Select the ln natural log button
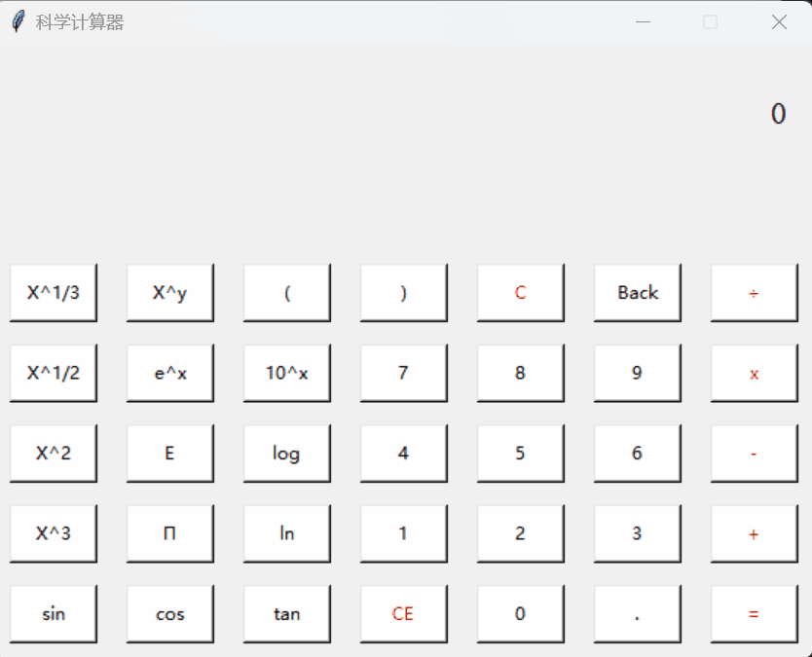Screen dimensions: 812x657 pyautogui.click(x=287, y=533)
